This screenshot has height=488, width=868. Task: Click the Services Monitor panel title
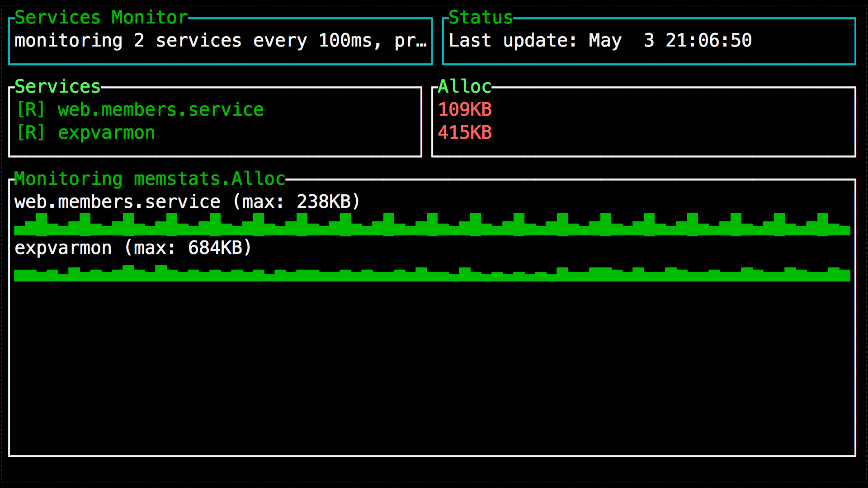coord(101,18)
